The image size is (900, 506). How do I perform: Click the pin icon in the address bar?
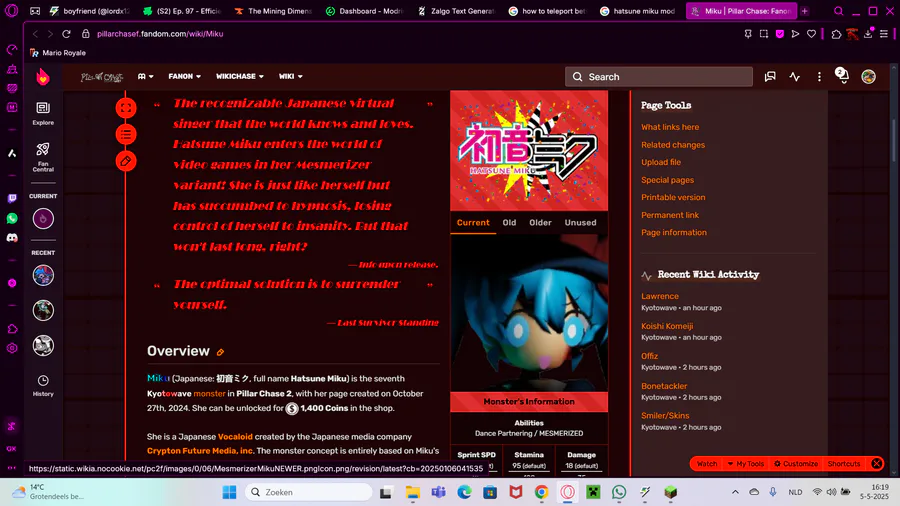point(748,34)
